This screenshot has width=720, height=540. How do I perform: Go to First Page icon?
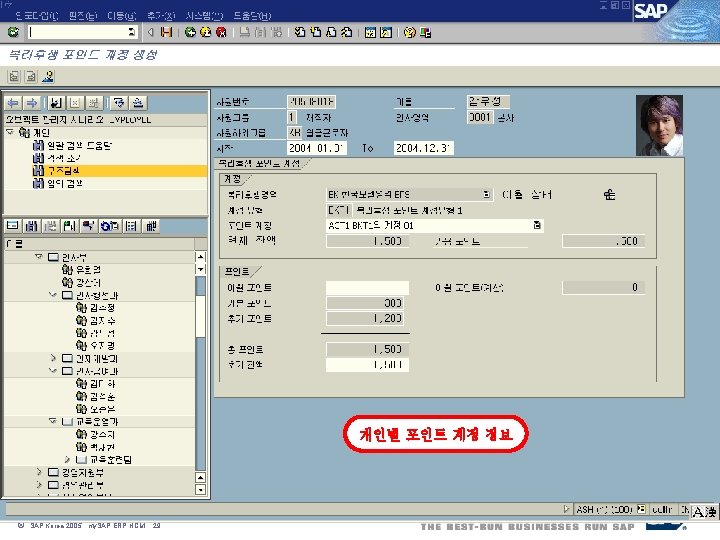pyautogui.click(x=300, y=32)
